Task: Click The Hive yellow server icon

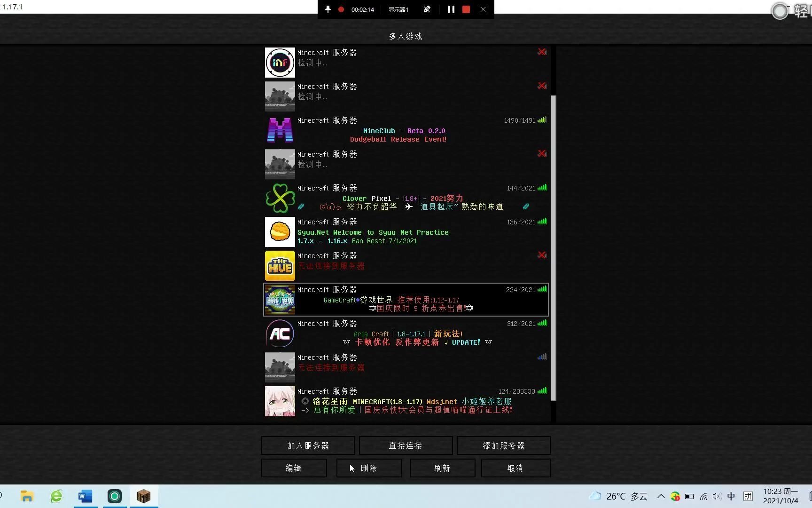Action: 280,266
